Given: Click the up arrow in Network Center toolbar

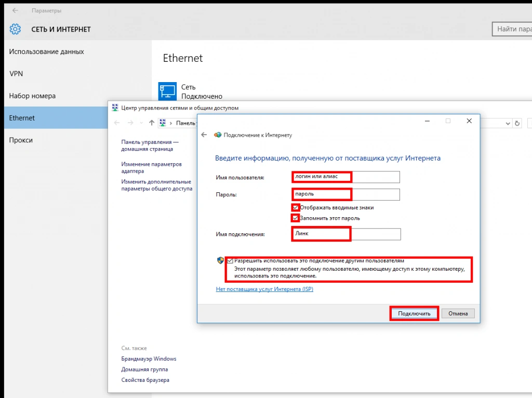Looking at the screenshot, I should [152, 123].
